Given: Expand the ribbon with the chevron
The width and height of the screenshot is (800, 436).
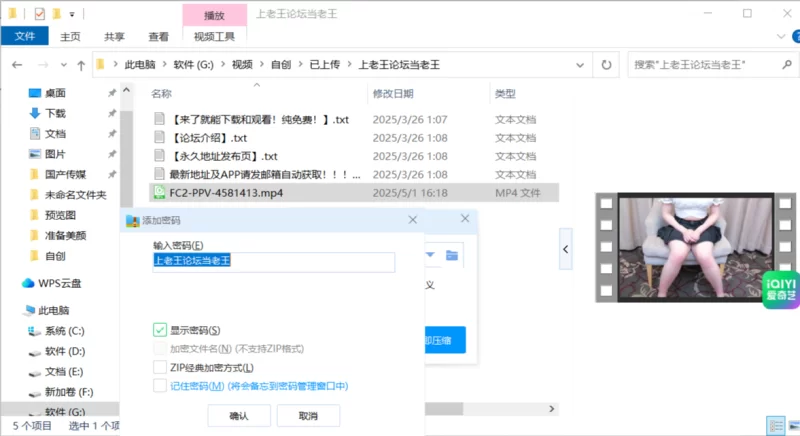Looking at the screenshot, I should point(781,36).
